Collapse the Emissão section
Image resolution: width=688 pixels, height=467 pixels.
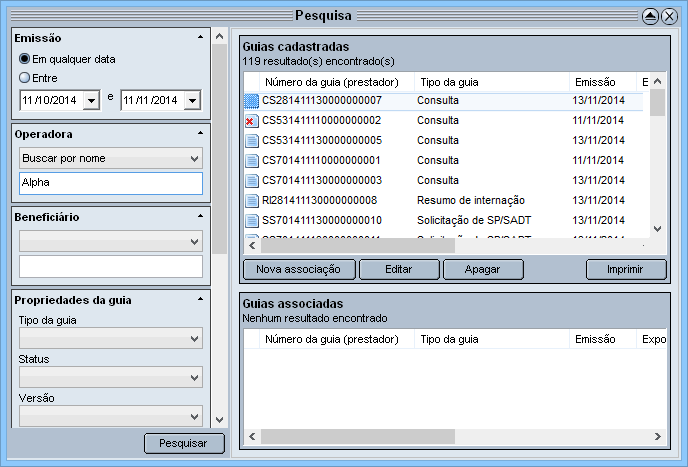point(201,37)
